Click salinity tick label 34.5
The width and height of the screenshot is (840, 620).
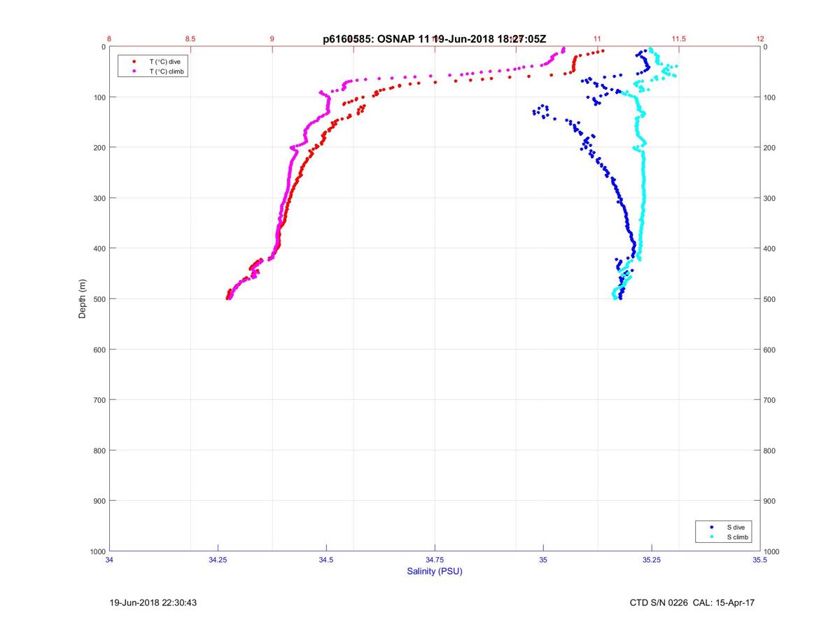(326, 560)
